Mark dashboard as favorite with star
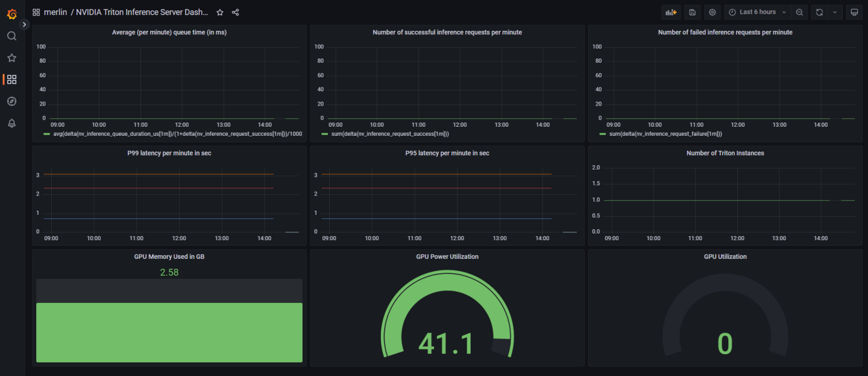Screen dimensions: 868x376 click(x=220, y=12)
